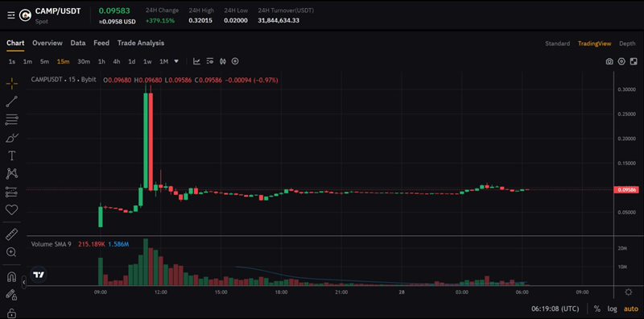Open chart settings gear at top right
This screenshot has height=319, width=644.
click(x=621, y=61)
